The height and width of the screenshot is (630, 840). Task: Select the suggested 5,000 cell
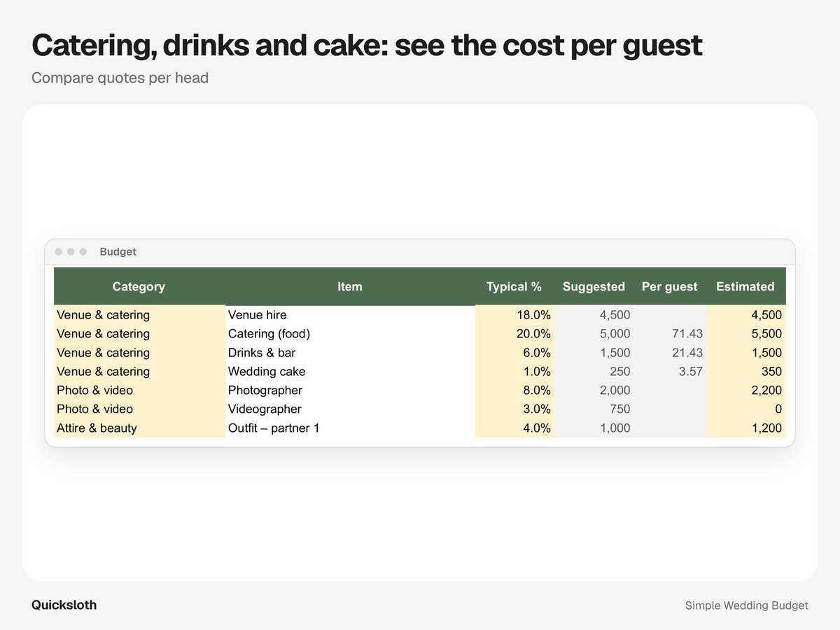click(594, 334)
